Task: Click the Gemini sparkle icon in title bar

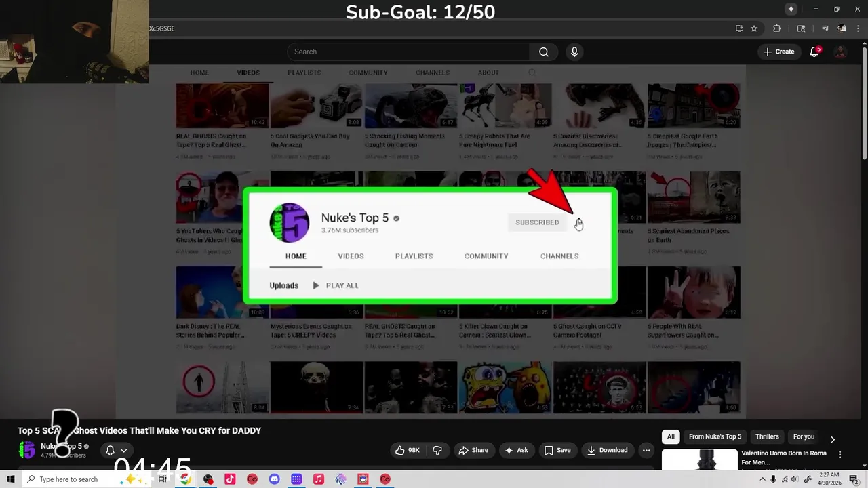Action: 791,9
